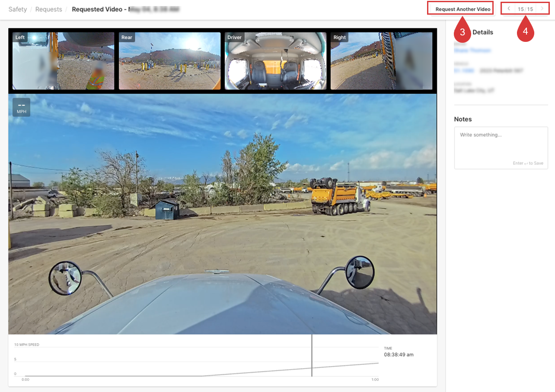Open the Left camera thumbnail
The width and height of the screenshot is (555, 392).
pyautogui.click(x=63, y=61)
